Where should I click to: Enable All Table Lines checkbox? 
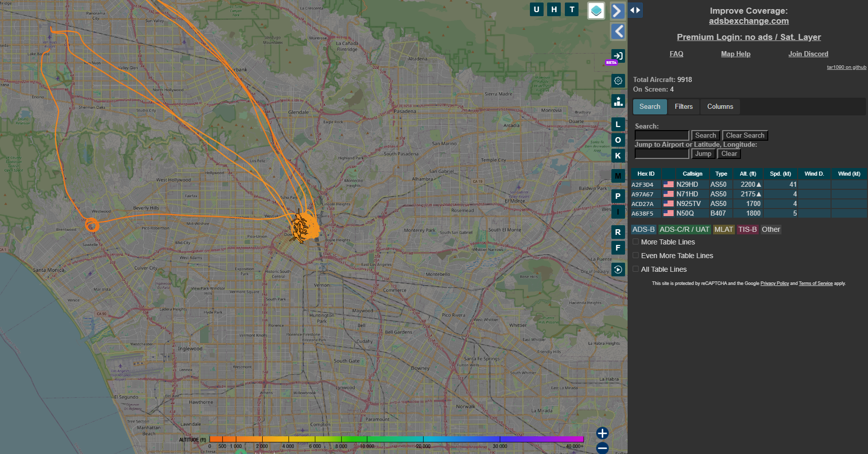[x=636, y=269]
